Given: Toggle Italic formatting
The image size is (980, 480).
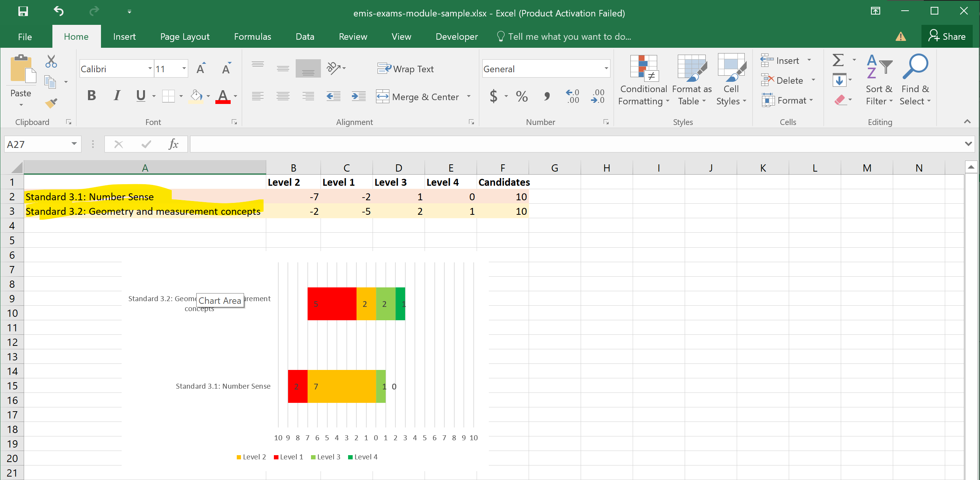Looking at the screenshot, I should point(117,96).
